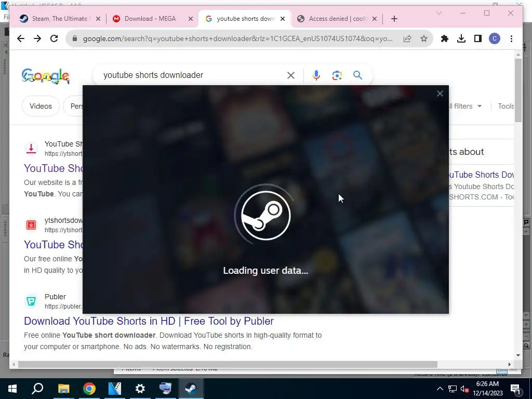Click the ytshortsdown result favicon

tap(31, 224)
